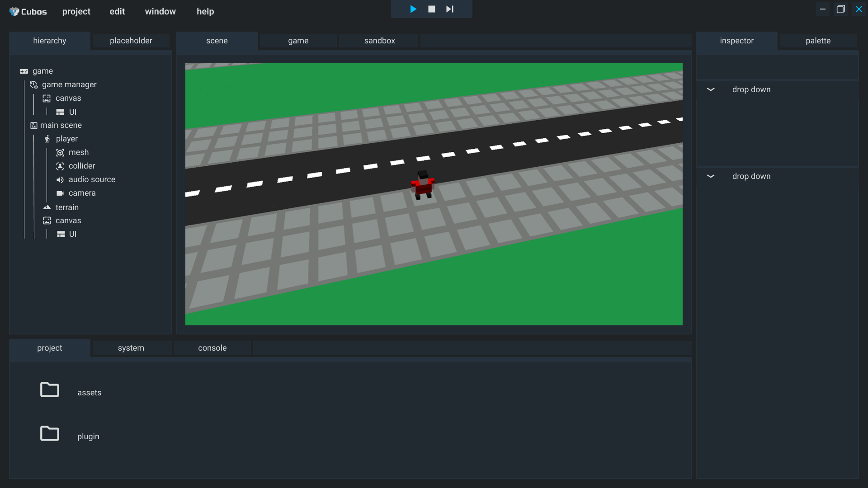
Task: Switch to the game tab
Action: coord(298,41)
